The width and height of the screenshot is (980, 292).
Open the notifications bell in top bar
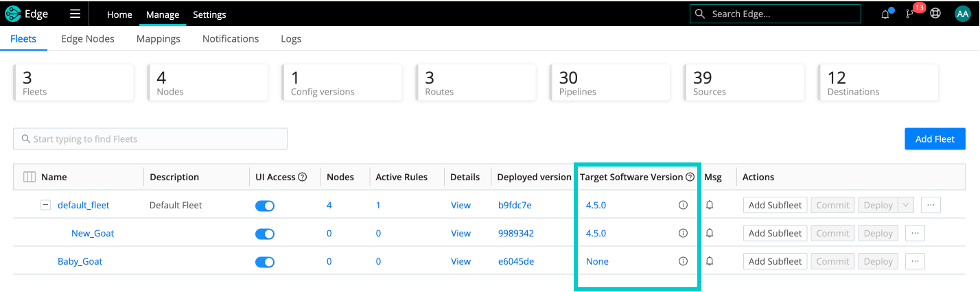(x=885, y=14)
